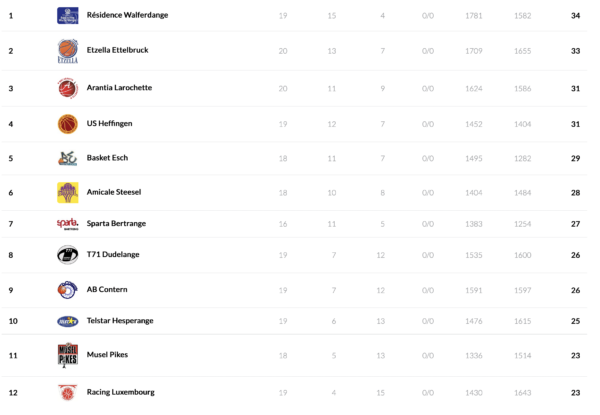Screen dimensions: 600x415
Task: Click the AB Contern team logo
Action: tap(67, 289)
